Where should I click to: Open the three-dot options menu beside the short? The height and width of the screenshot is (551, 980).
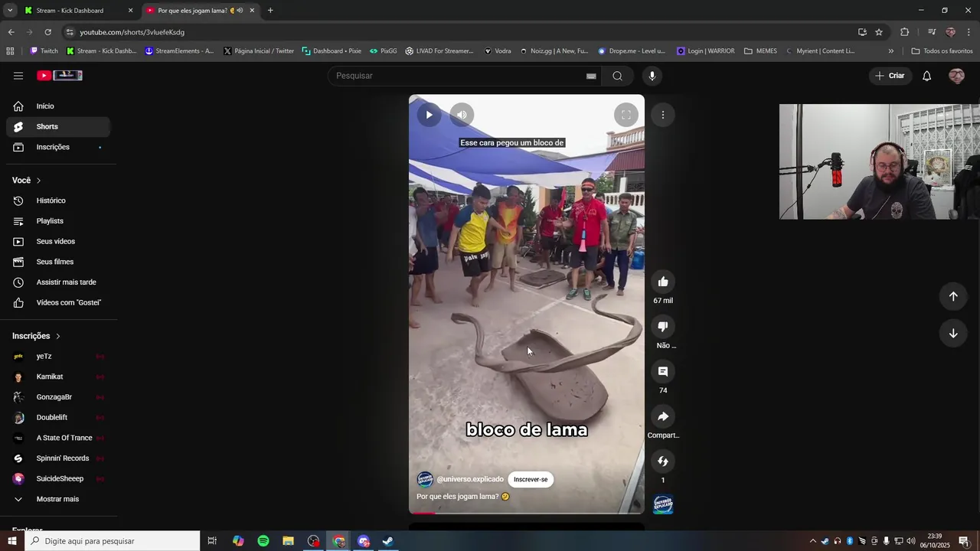click(x=663, y=115)
